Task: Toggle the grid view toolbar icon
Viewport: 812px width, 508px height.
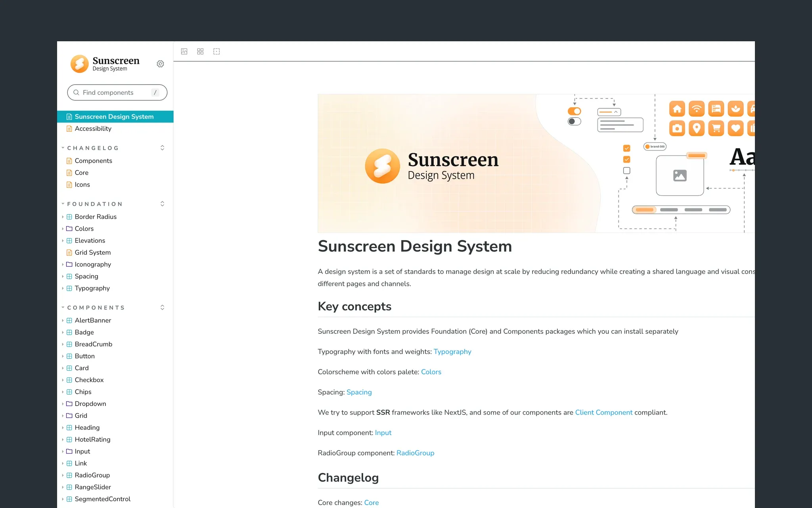Action: pyautogui.click(x=200, y=52)
